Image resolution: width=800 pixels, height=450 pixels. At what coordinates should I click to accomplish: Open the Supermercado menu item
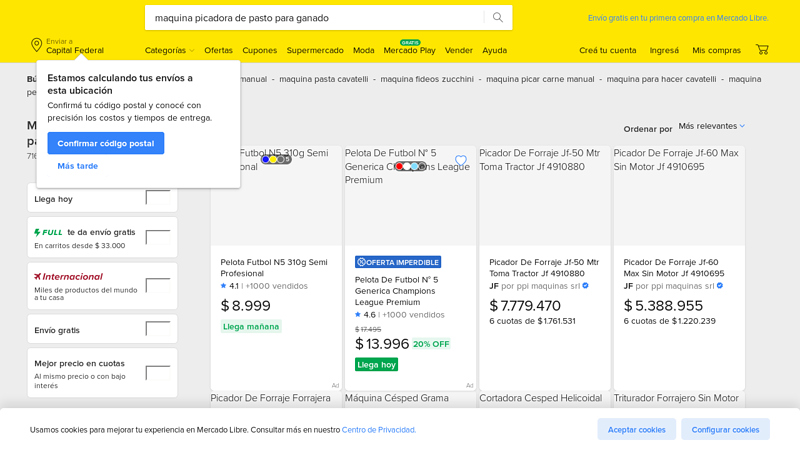point(314,50)
